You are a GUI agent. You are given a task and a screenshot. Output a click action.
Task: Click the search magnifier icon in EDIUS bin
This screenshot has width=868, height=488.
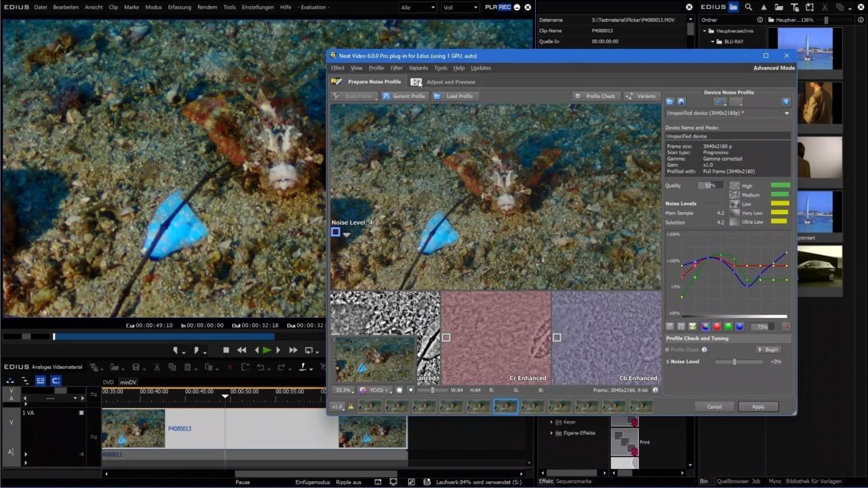[x=748, y=7]
